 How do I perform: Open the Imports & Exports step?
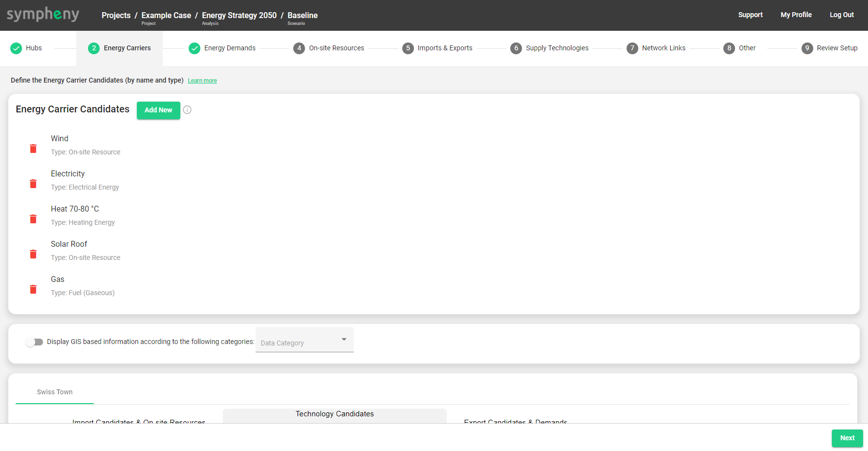(444, 48)
